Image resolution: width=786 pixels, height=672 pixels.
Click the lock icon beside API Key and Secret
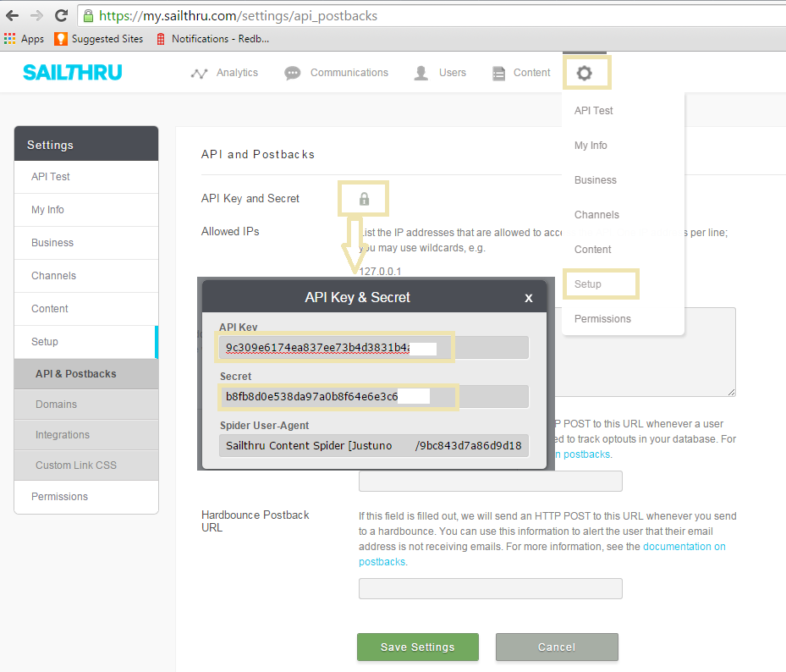[363, 198]
